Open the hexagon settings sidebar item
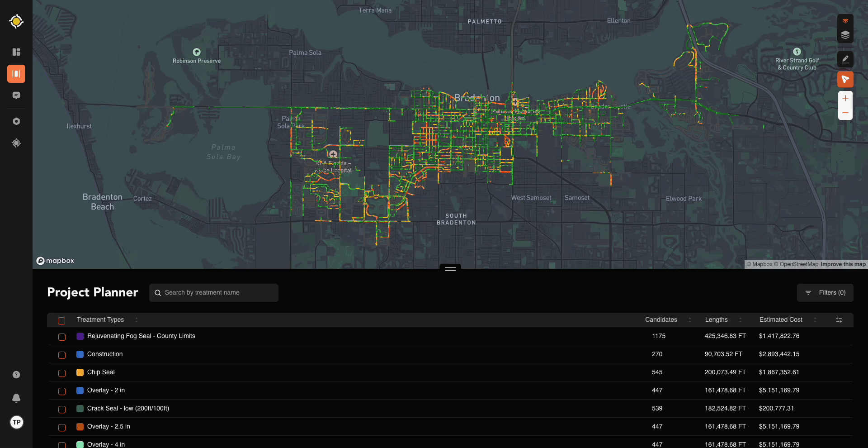This screenshot has height=448, width=868. 16,121
